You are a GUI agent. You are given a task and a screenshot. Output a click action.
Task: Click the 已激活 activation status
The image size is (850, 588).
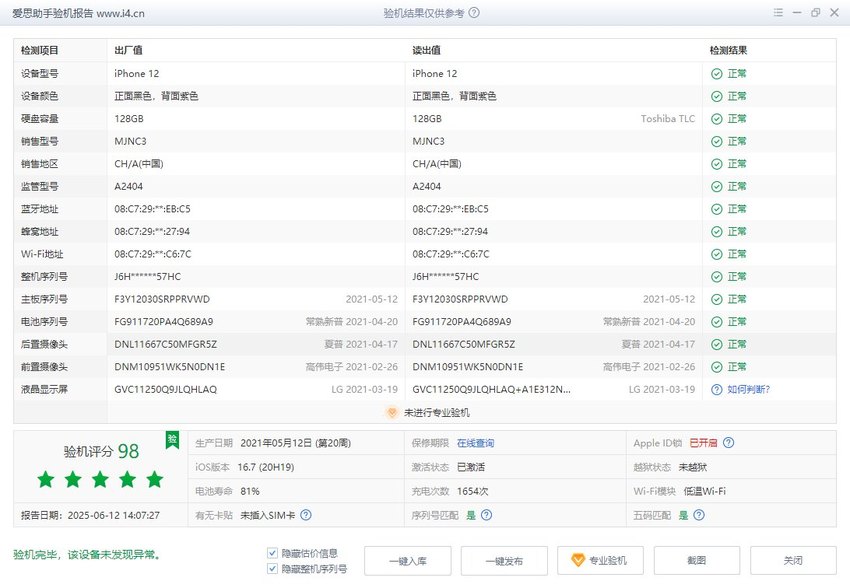coord(471,467)
